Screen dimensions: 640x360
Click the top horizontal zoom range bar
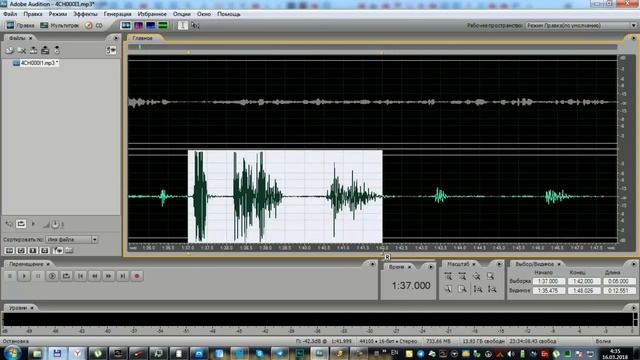click(372, 47)
